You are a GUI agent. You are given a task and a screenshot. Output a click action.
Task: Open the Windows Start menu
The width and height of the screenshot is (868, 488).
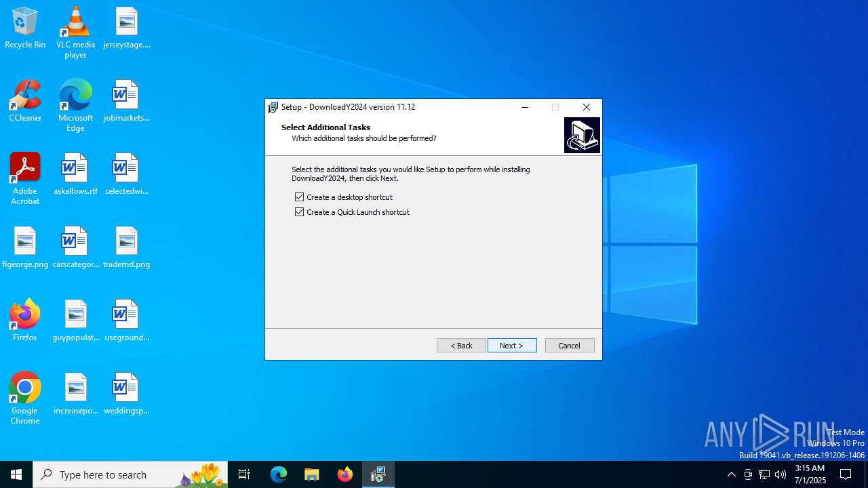click(16, 474)
